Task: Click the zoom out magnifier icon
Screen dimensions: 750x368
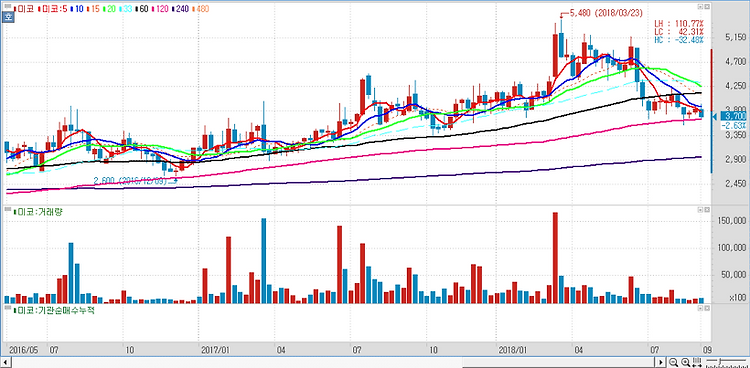Action: [x=673, y=362]
